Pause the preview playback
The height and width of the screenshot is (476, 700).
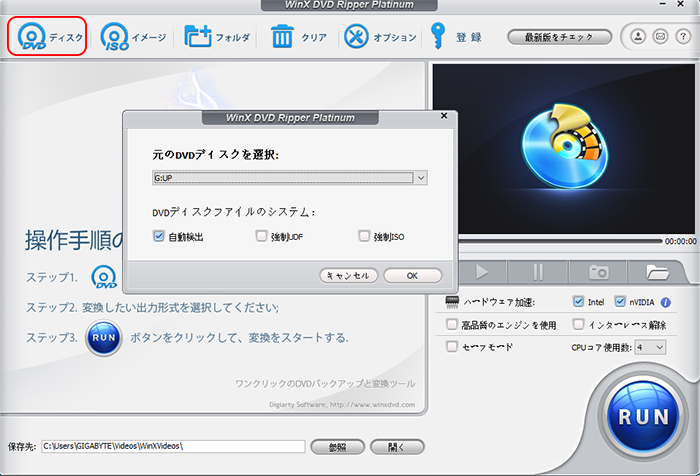[538, 271]
